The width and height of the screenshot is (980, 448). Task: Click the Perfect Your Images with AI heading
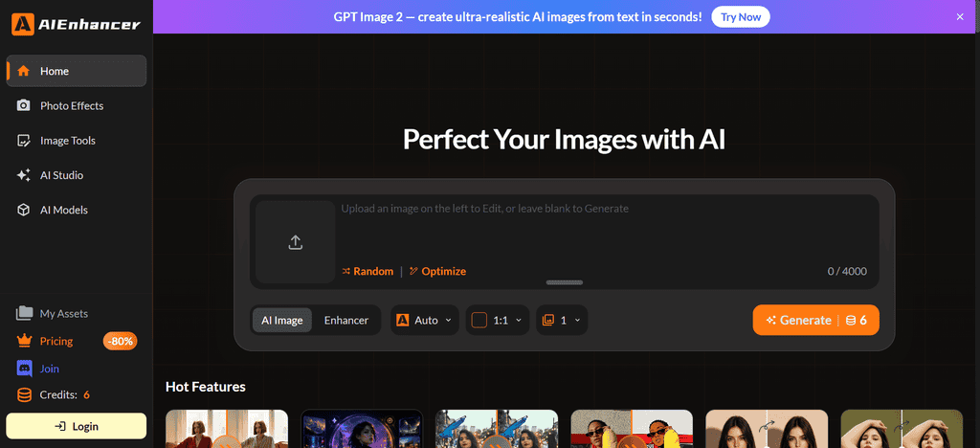tap(565, 140)
